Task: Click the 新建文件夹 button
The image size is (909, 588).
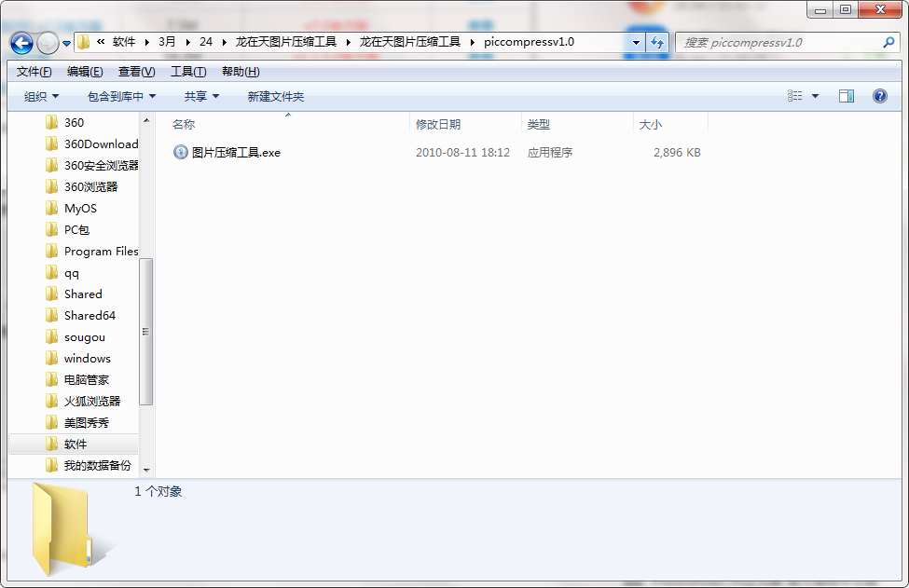Action: pyautogui.click(x=275, y=96)
